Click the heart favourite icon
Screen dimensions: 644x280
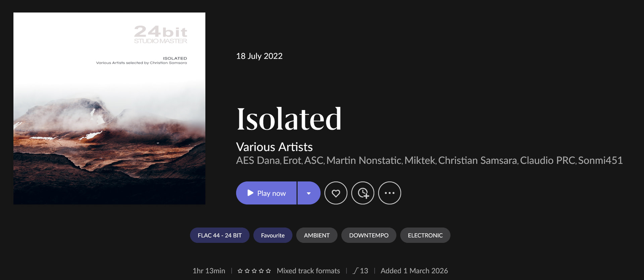336,193
